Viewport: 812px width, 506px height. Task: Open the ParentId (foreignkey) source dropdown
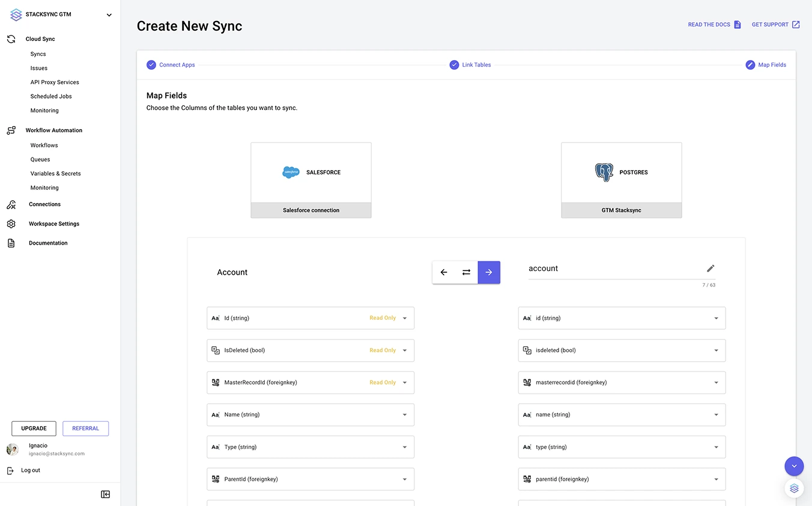tap(311, 480)
